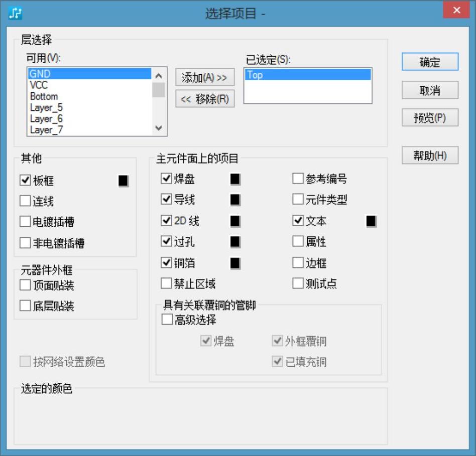The height and width of the screenshot is (456, 476).
Task: Enable the 边框 checkbox
Action: 298,262
